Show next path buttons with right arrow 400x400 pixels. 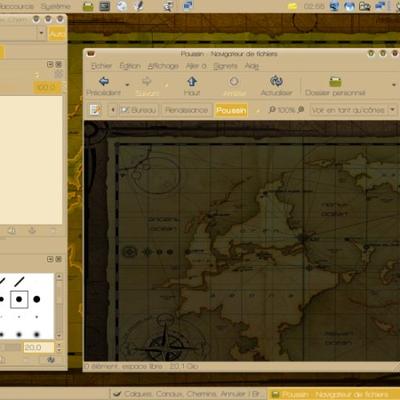click(257, 110)
